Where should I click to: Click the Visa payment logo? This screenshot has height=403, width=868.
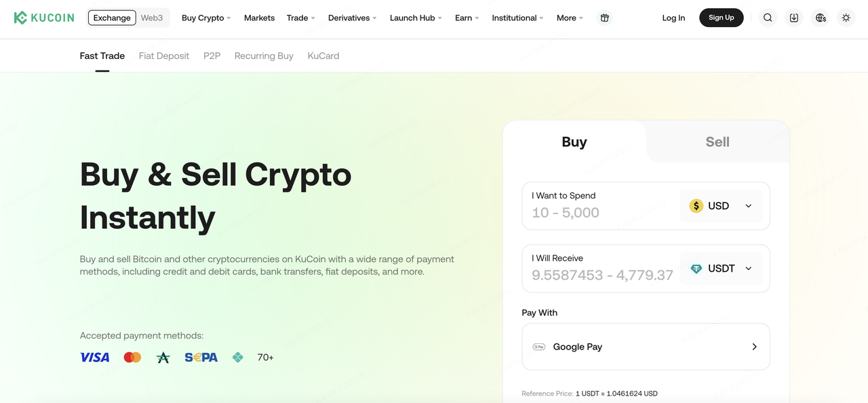[94, 357]
